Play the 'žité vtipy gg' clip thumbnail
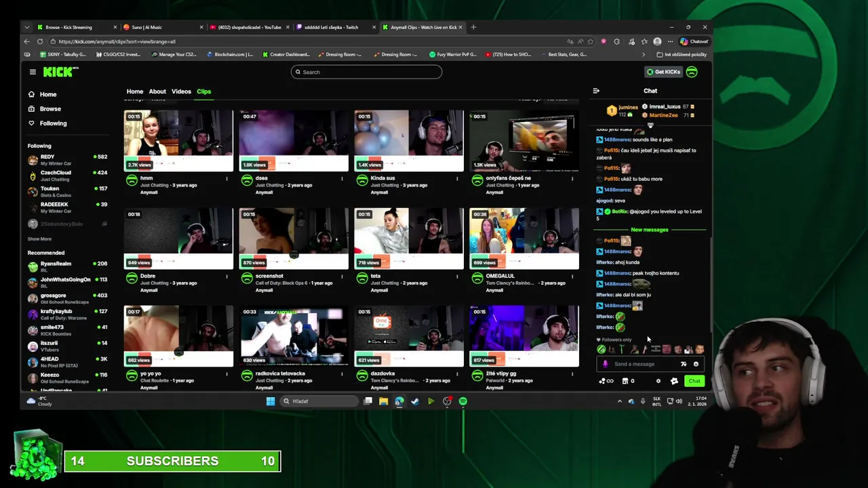 tap(524, 336)
